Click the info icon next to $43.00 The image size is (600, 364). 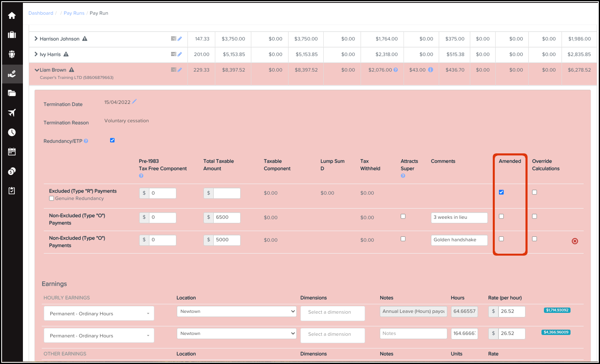click(431, 70)
